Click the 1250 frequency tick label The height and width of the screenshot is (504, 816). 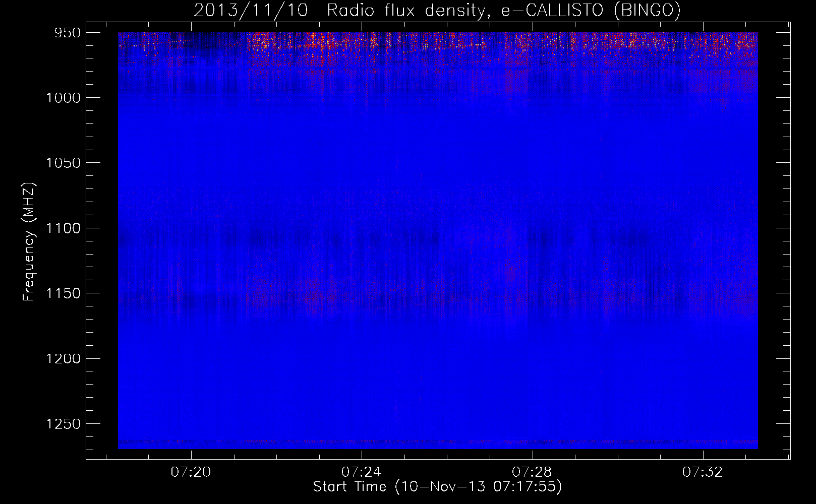(63, 424)
